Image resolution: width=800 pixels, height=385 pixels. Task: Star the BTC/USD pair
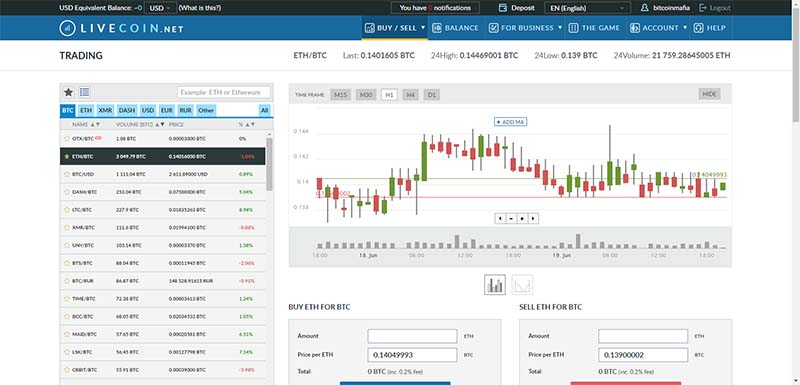click(x=66, y=174)
